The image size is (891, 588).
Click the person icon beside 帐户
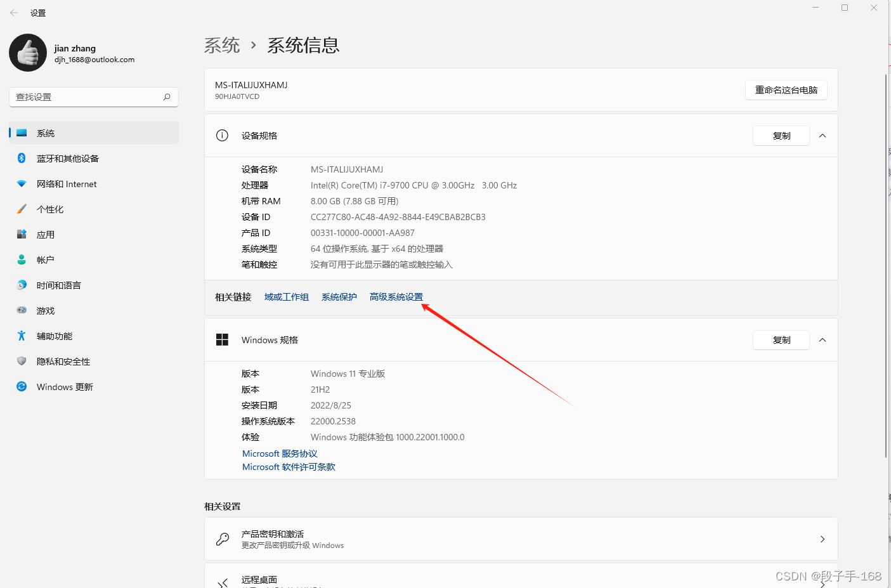click(x=22, y=260)
